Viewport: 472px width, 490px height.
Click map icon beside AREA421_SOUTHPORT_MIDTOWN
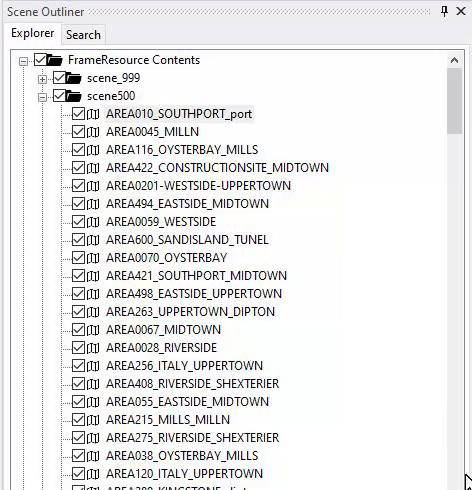pos(93,276)
